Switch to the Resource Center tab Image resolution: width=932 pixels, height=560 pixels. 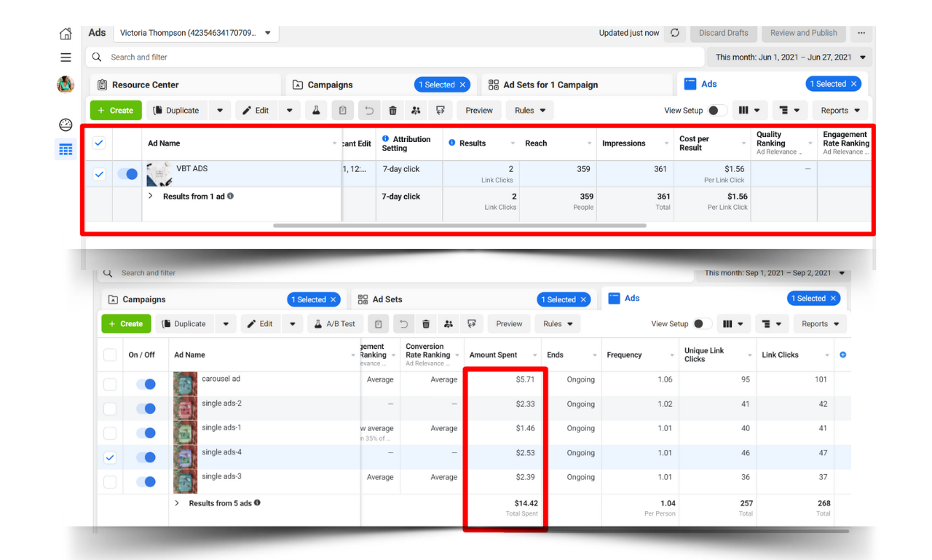tap(185, 84)
